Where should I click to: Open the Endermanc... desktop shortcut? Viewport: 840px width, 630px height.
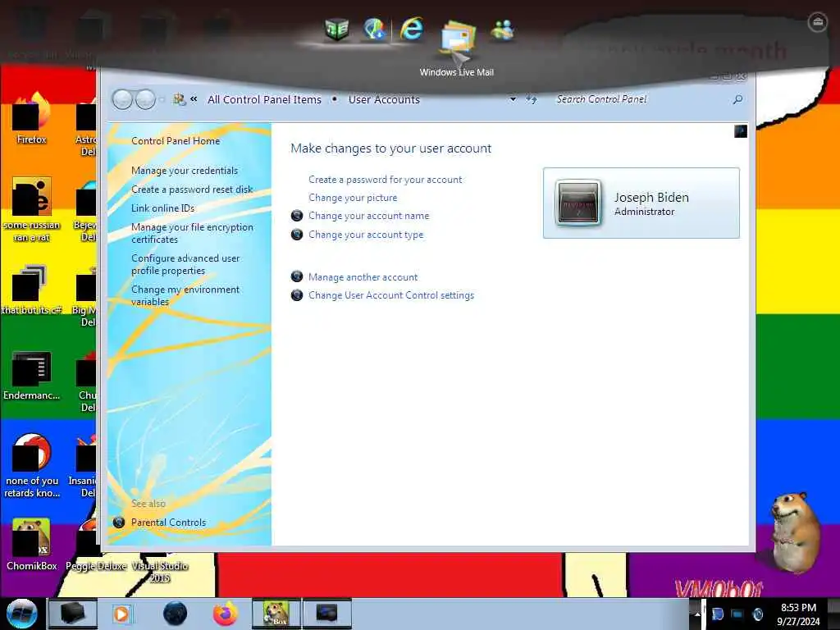coord(31,375)
